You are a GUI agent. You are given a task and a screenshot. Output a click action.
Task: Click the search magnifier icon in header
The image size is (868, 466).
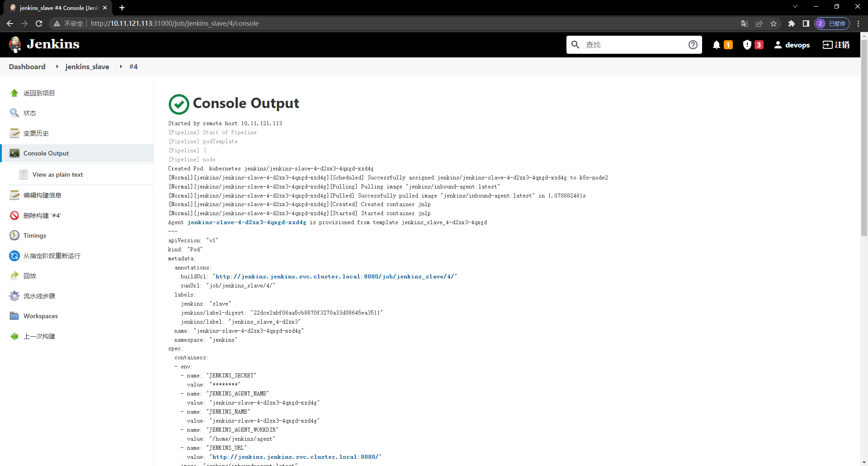[575, 44]
